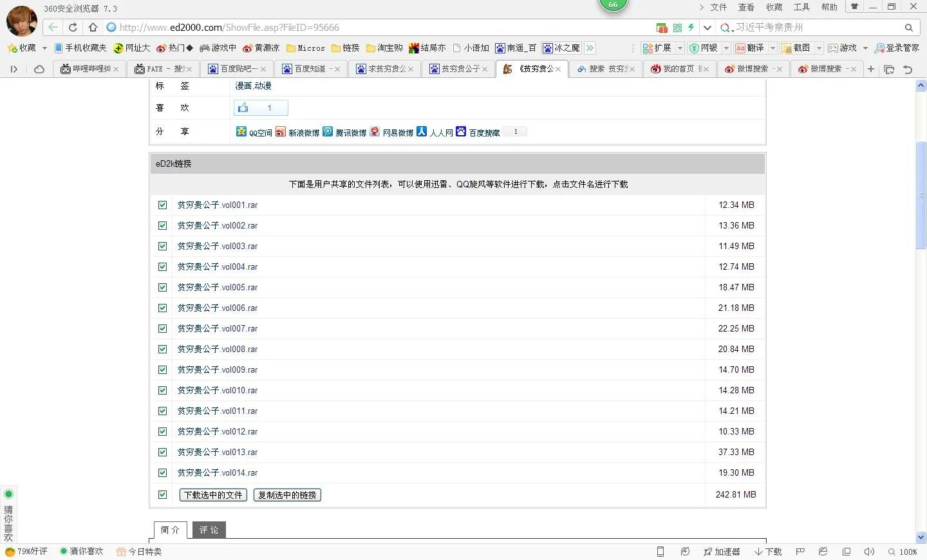The width and height of the screenshot is (927, 560).
Task: Expand the address bar dropdown
Action: tap(707, 28)
